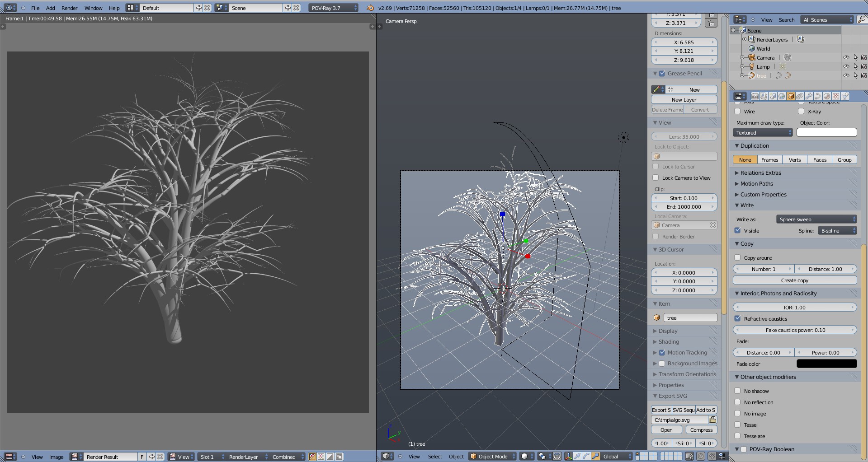Open the Modifiers wrench tab in properties
This screenshot has width=868, height=462.
click(x=809, y=96)
